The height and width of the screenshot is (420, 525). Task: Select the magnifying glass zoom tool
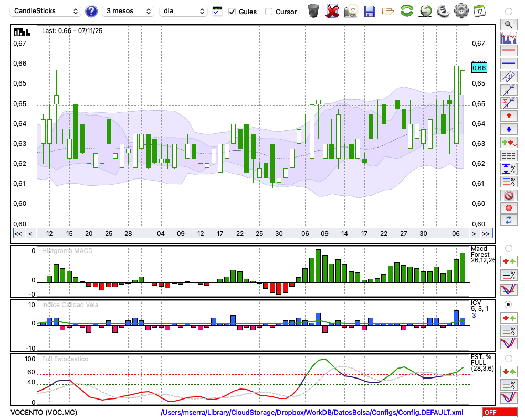point(508,24)
